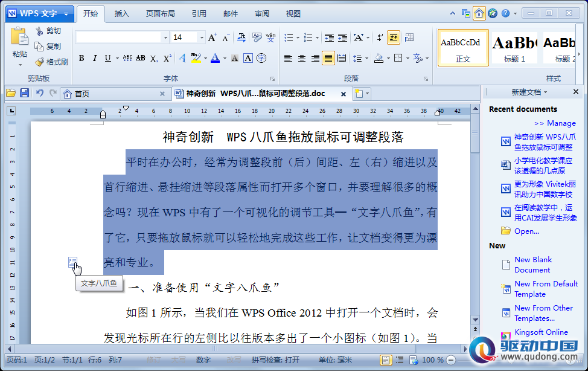
Task: Expand the borders dropdown arrow
Action: pyautogui.click(x=407, y=58)
